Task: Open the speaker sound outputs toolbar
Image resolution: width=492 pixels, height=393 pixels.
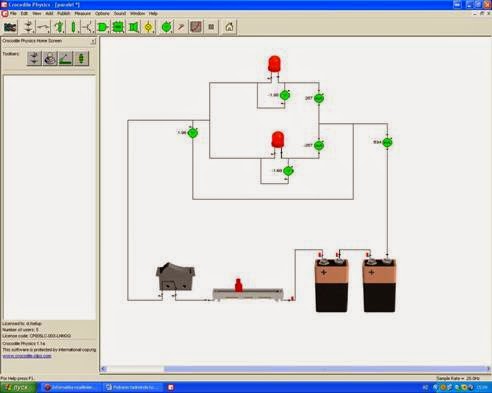Action: click(x=133, y=27)
